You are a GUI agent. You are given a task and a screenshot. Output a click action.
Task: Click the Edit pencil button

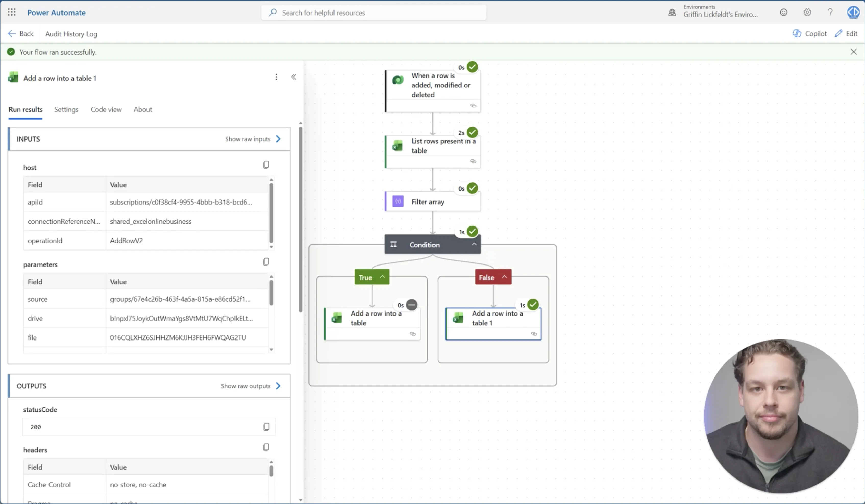coord(846,34)
